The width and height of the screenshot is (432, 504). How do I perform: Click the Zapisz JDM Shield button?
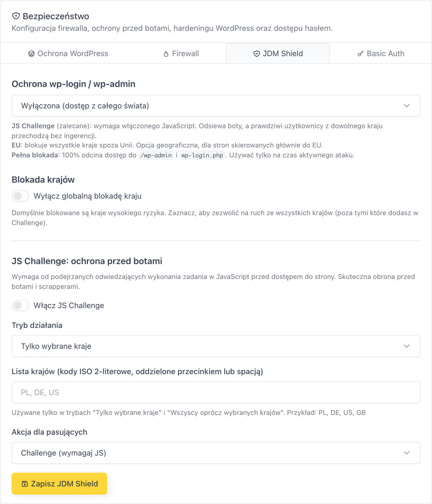59,484
